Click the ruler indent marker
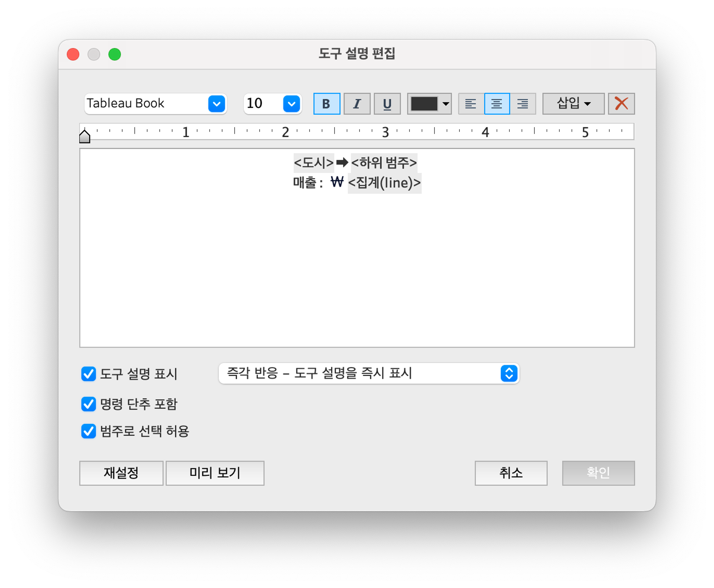The width and height of the screenshot is (714, 588). (x=85, y=136)
